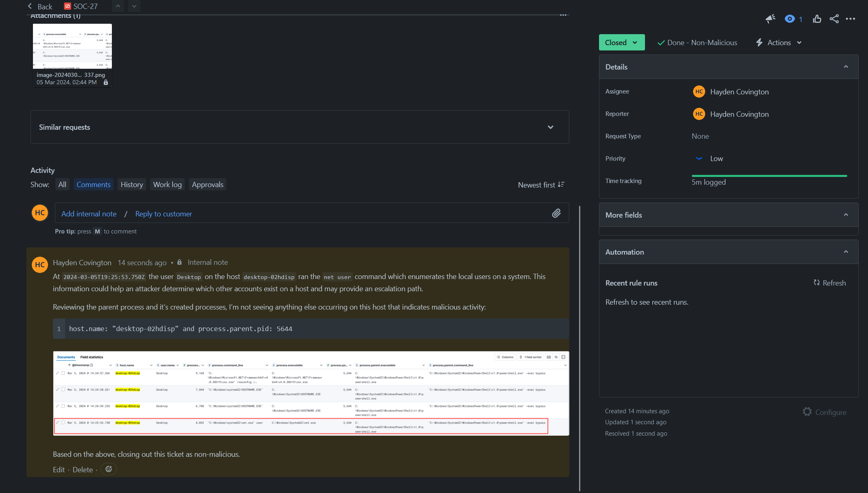Click the time tracking progress bar
Image resolution: width=868 pixels, height=493 pixels.
[x=769, y=176]
